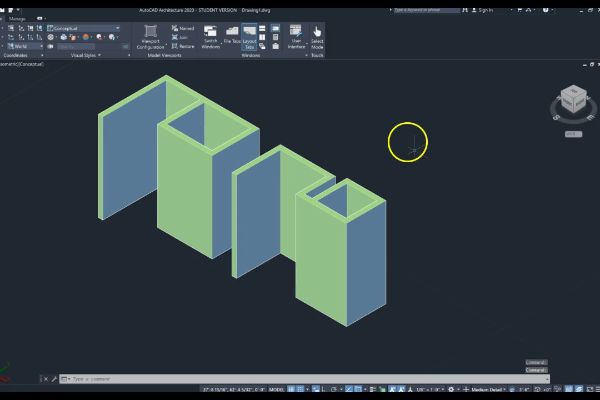Toggle the File Tabs button
Screen dimensions: 600x400
coord(232,36)
